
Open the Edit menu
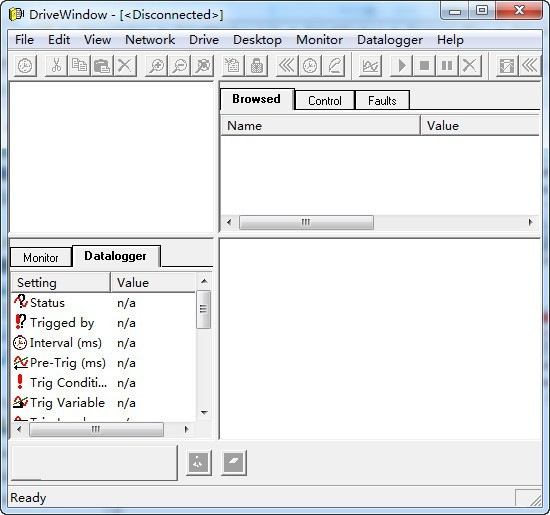point(59,40)
